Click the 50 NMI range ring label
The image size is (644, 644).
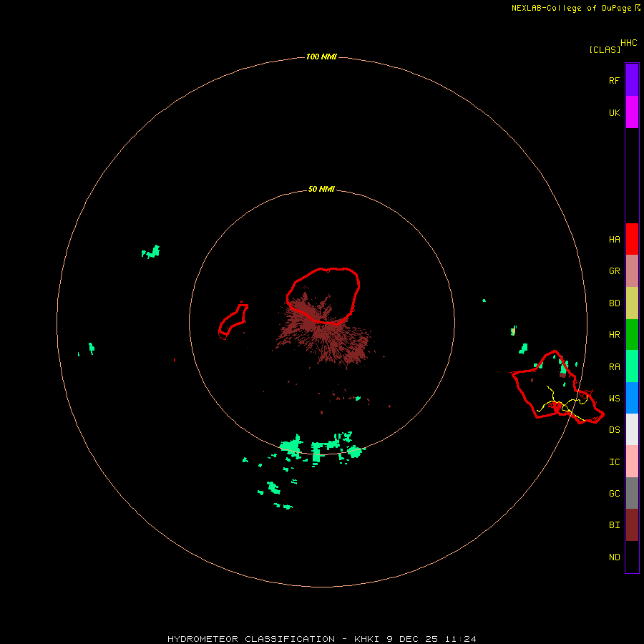coord(321,190)
